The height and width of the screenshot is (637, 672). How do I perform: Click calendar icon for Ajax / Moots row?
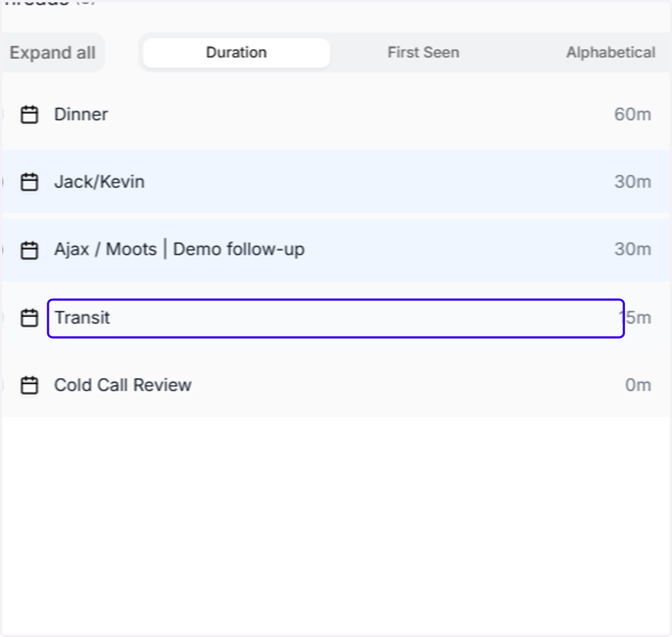(29, 250)
